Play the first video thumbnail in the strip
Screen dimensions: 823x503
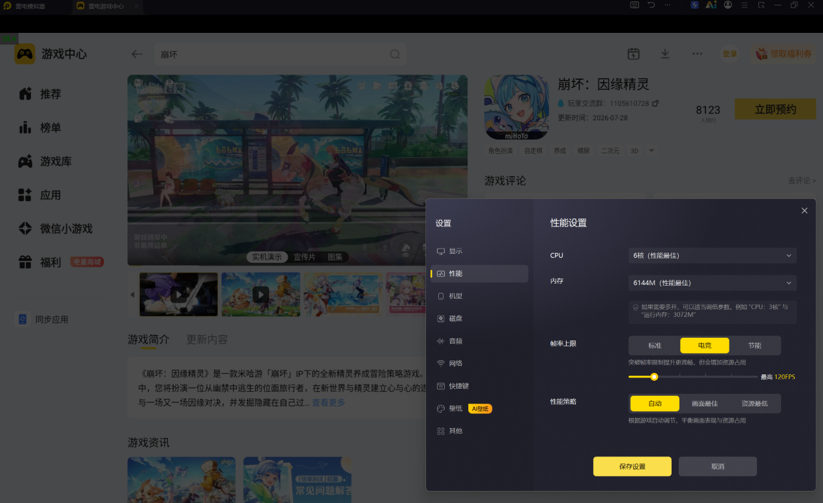(178, 295)
